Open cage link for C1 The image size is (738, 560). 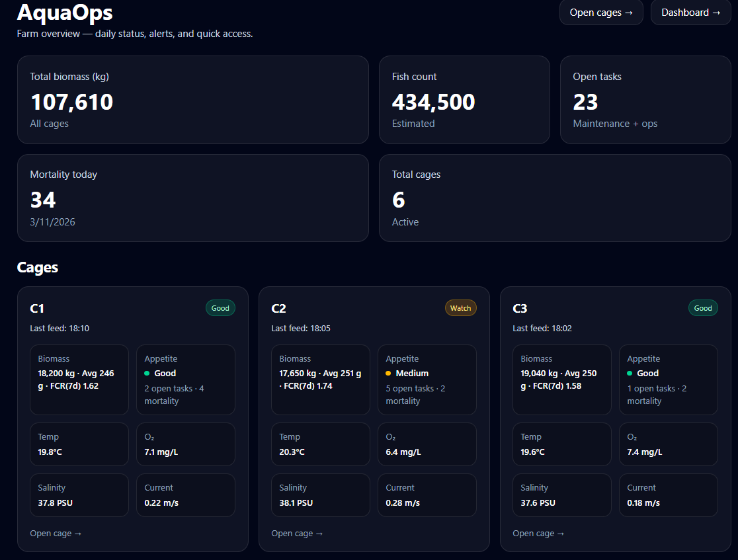56,534
